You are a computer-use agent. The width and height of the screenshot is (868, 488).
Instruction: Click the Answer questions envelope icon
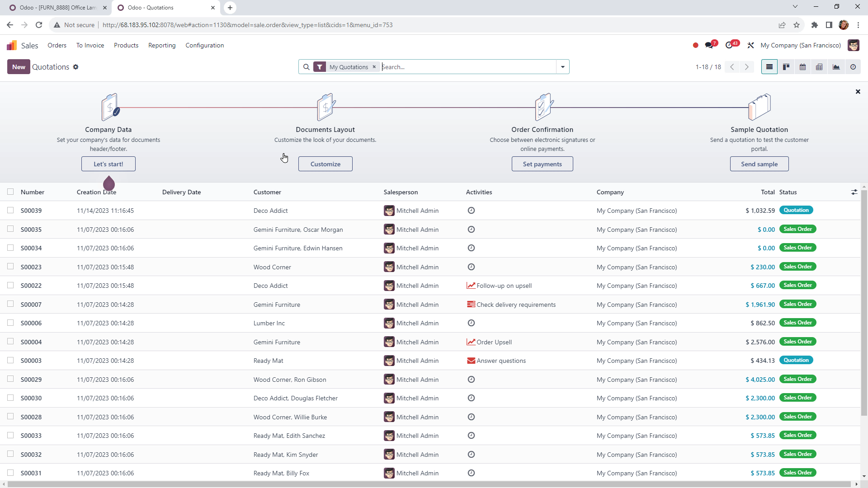point(471,361)
